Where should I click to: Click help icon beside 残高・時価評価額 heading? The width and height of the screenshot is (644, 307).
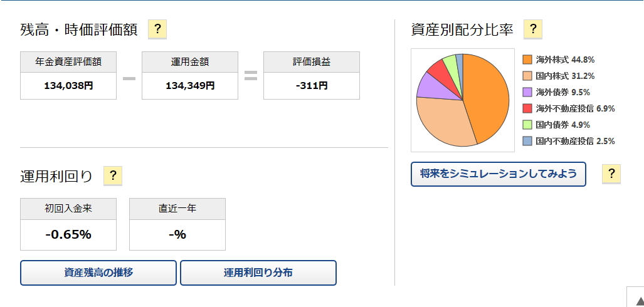[x=157, y=29]
